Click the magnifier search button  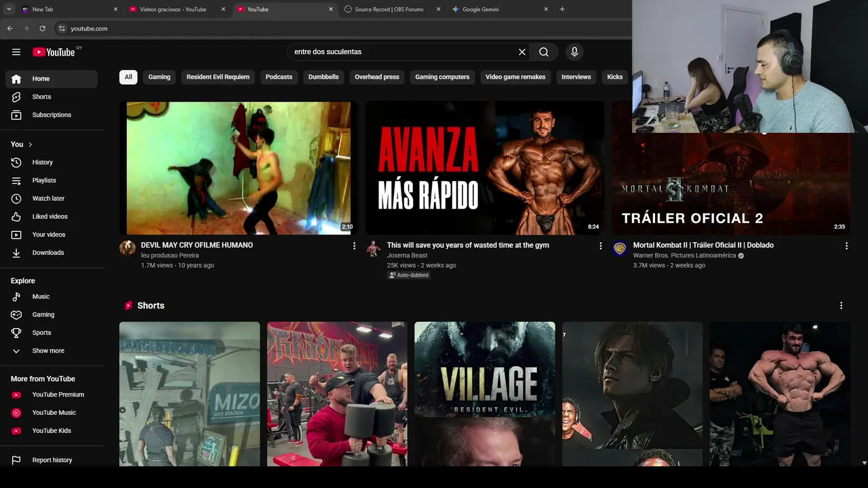(x=544, y=52)
